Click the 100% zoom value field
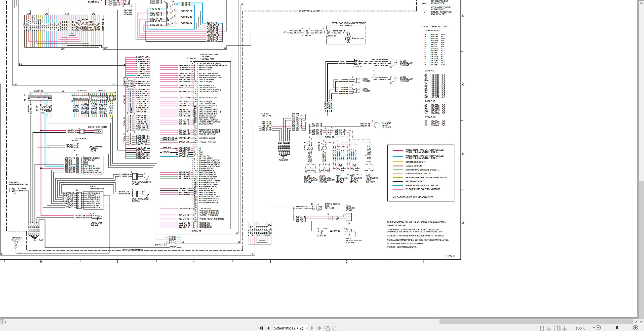This screenshot has height=331, width=644. pos(580,328)
